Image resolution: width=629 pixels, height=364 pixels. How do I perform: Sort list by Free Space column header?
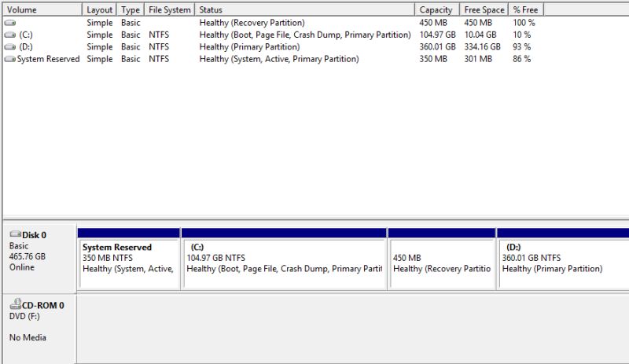(484, 9)
